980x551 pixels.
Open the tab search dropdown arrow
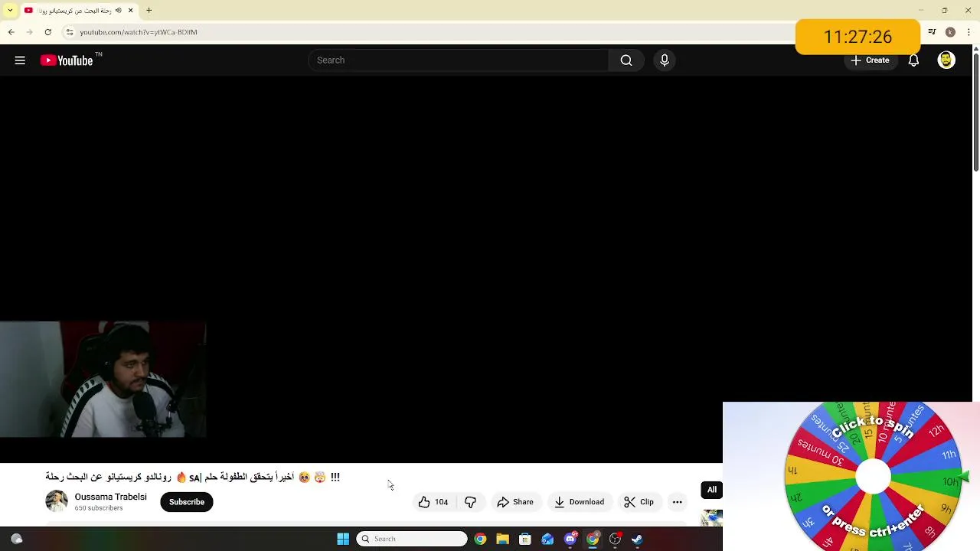10,11
